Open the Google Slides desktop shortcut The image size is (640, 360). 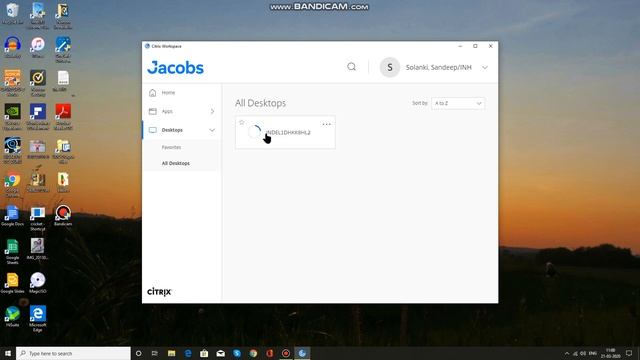click(x=13, y=283)
